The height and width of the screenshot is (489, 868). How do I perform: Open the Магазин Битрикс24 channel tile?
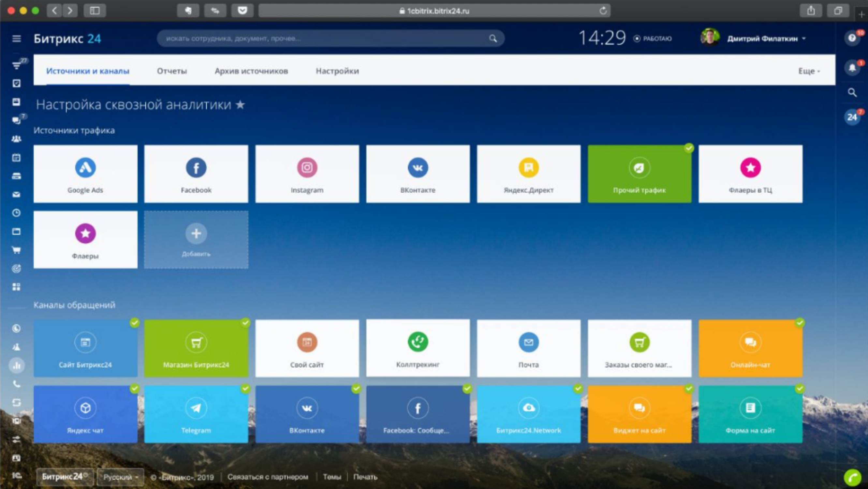click(196, 348)
